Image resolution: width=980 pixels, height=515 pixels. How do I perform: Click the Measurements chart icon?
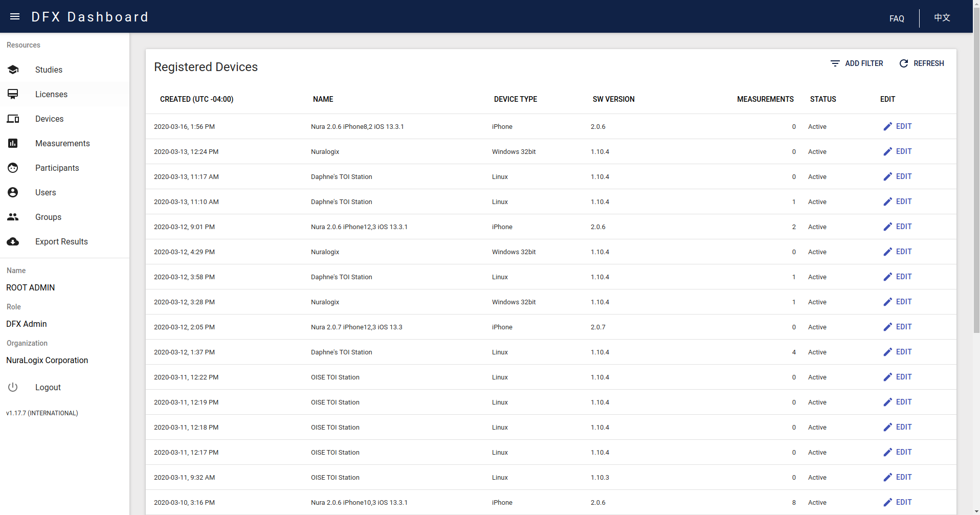coord(13,143)
